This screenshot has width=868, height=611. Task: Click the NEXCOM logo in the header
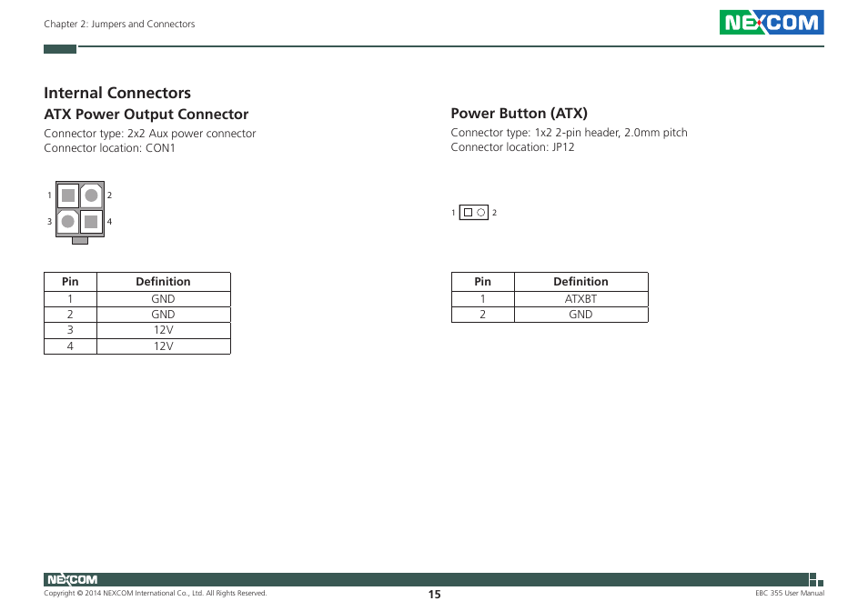(772, 22)
